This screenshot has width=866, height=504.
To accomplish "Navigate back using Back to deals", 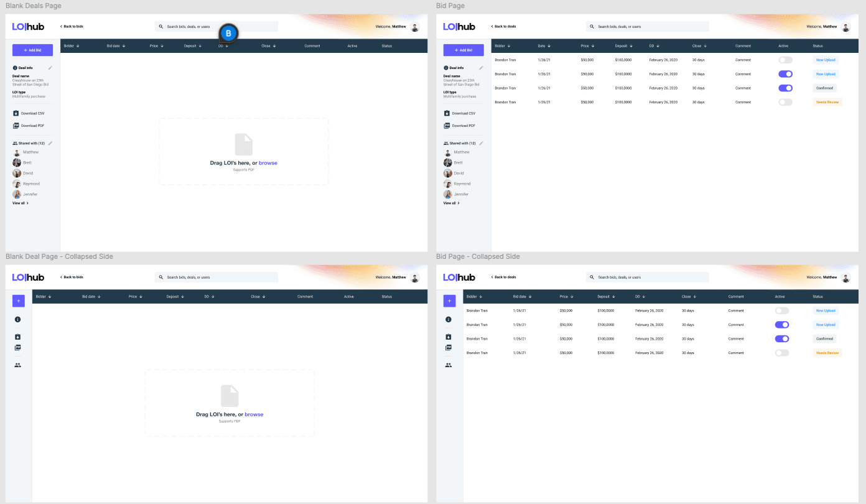I will coord(505,26).
